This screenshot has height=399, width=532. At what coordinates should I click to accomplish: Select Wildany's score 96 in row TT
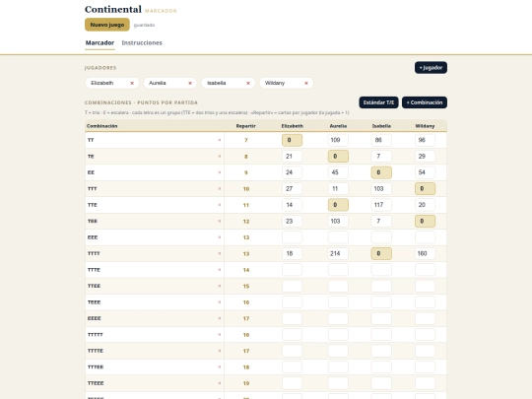click(425, 140)
